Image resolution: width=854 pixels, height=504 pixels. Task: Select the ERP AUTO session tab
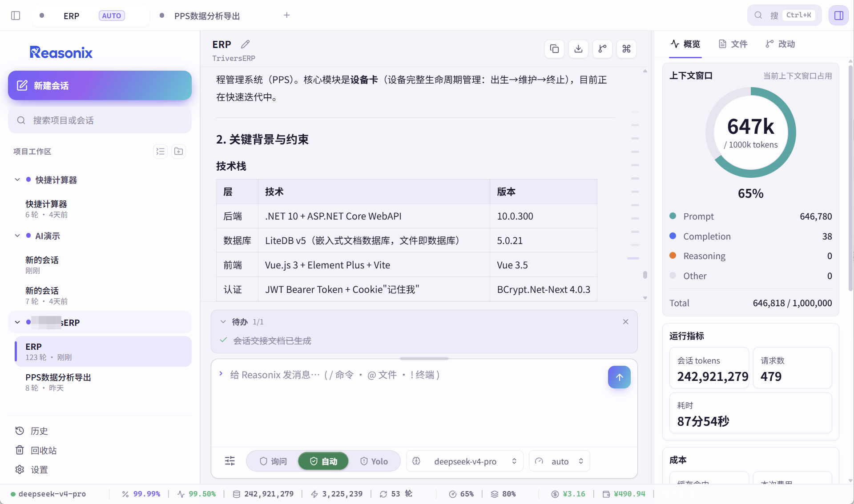pos(91,16)
